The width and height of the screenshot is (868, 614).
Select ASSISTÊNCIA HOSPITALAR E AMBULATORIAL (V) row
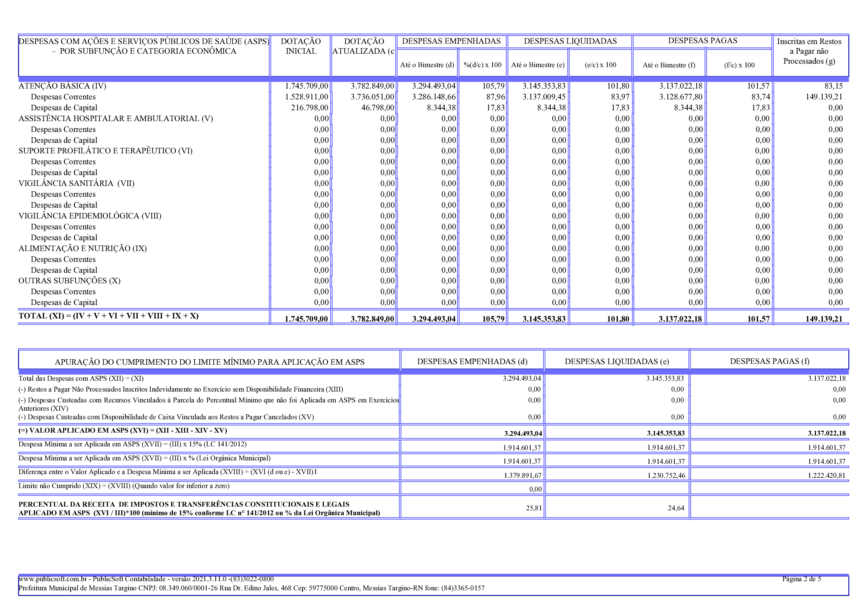[x=116, y=119]
